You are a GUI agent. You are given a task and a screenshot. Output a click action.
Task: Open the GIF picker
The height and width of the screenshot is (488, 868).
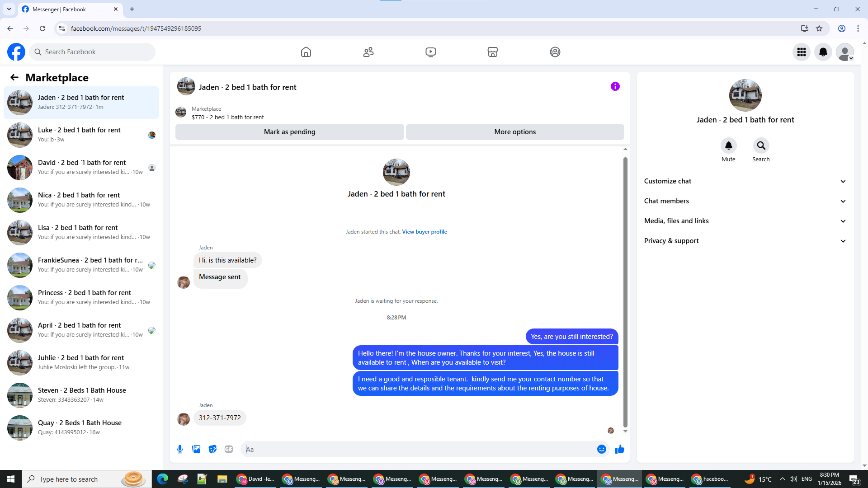pyautogui.click(x=229, y=449)
